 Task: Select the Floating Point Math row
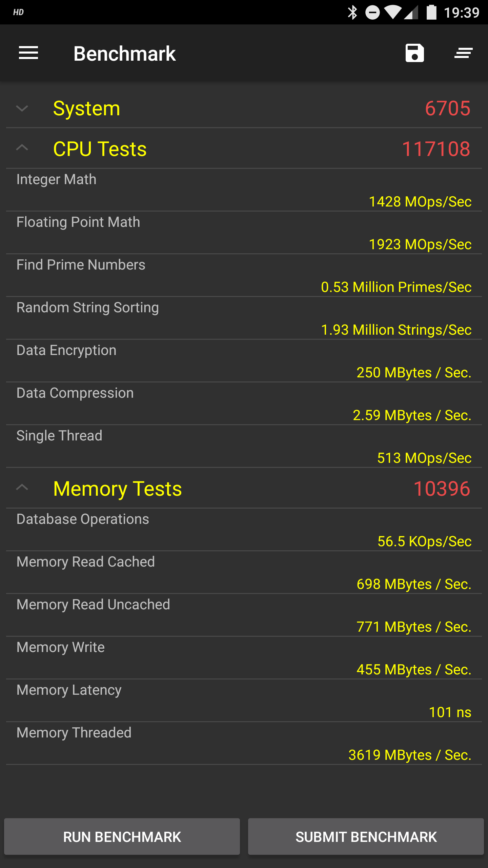(244, 233)
